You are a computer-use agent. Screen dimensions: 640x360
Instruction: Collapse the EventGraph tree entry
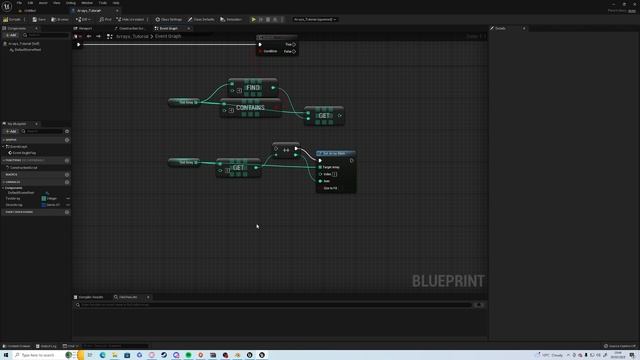click(4, 146)
